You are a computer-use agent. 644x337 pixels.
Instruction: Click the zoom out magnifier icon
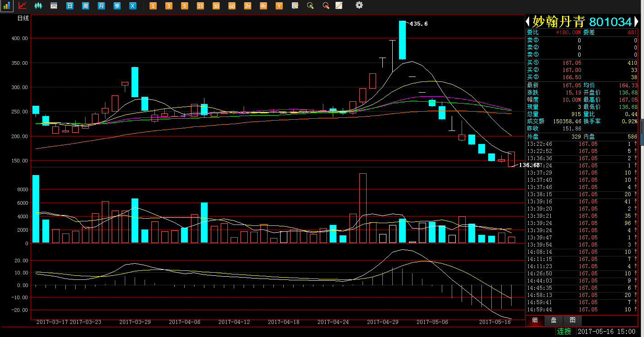click(326, 6)
